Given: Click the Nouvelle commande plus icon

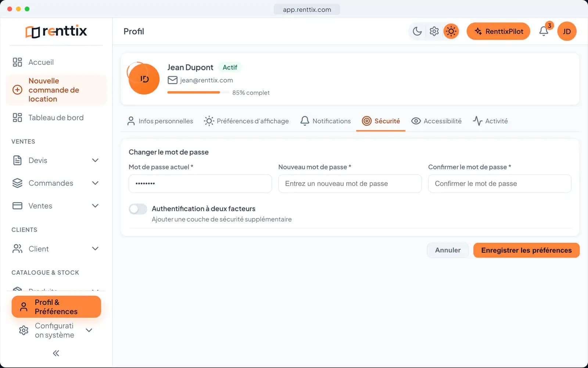Looking at the screenshot, I should pos(17,90).
